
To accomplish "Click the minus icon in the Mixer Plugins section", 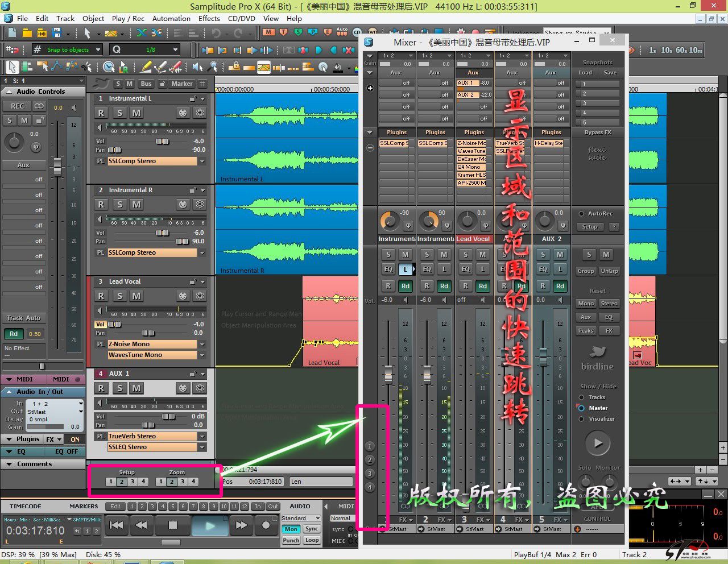I will coord(370,148).
